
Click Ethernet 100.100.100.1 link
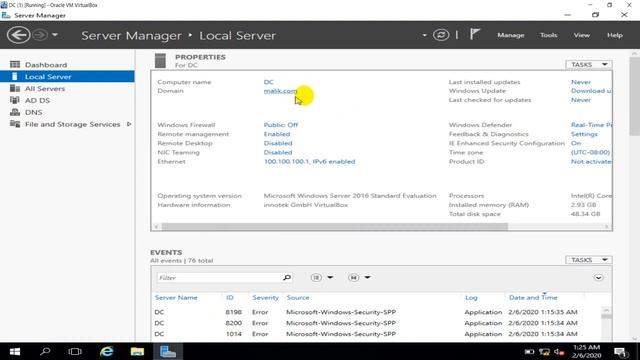coord(309,162)
